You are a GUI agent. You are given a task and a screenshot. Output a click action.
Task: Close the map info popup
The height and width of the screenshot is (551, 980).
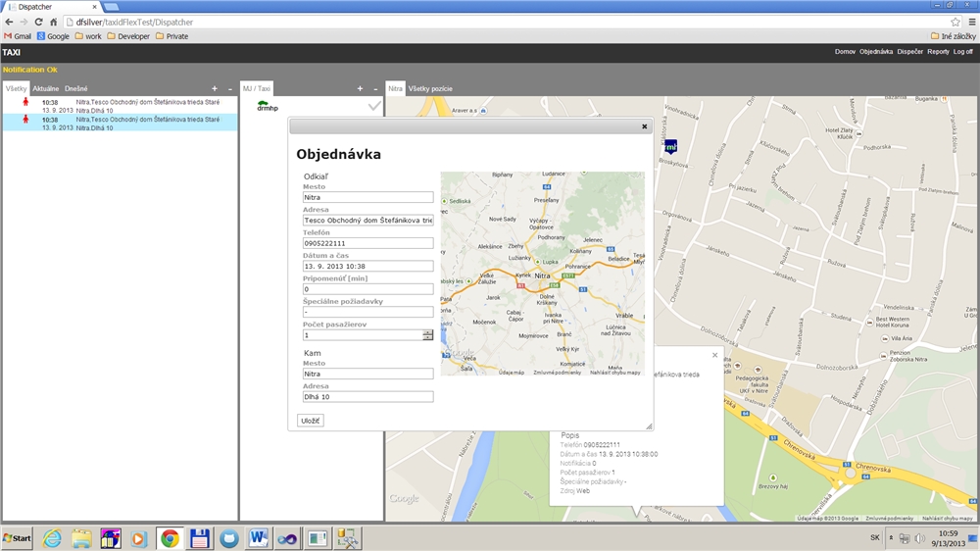(x=715, y=355)
